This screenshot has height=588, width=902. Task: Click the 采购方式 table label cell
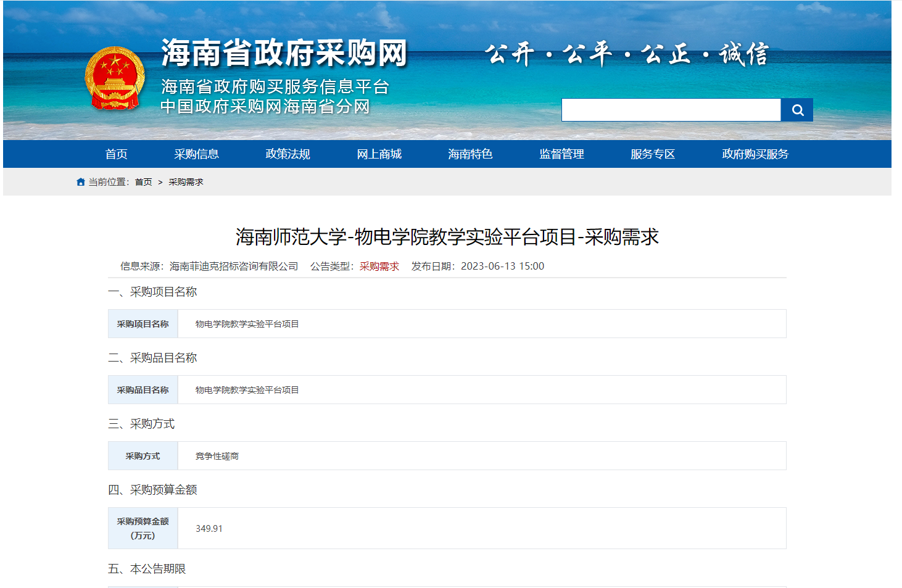(x=143, y=456)
